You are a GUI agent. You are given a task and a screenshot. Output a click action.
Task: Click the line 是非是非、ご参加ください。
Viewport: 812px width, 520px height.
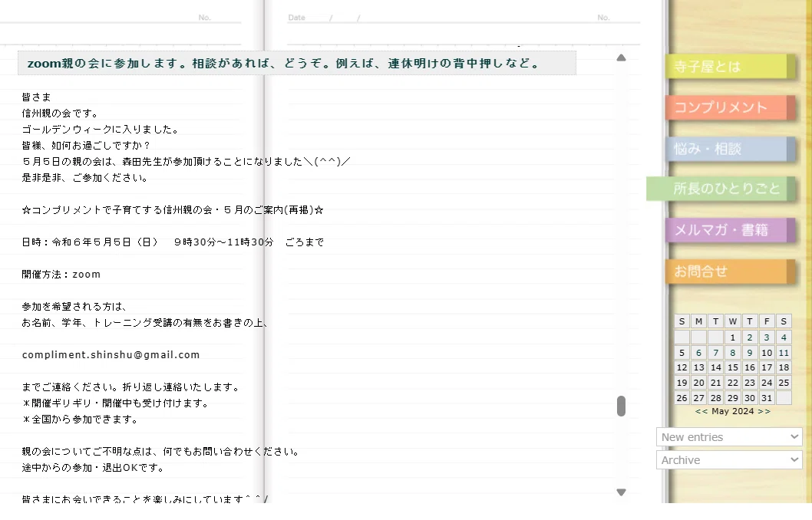(85, 178)
